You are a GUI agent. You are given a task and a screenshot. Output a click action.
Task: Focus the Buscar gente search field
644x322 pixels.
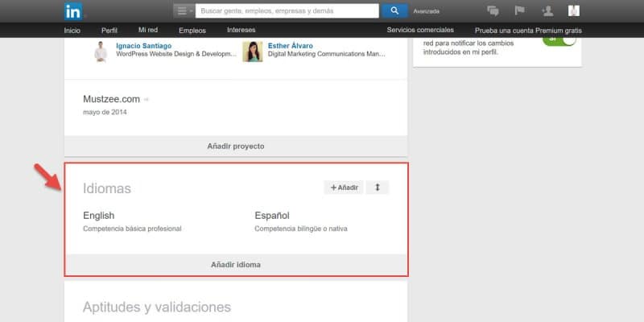(287, 11)
